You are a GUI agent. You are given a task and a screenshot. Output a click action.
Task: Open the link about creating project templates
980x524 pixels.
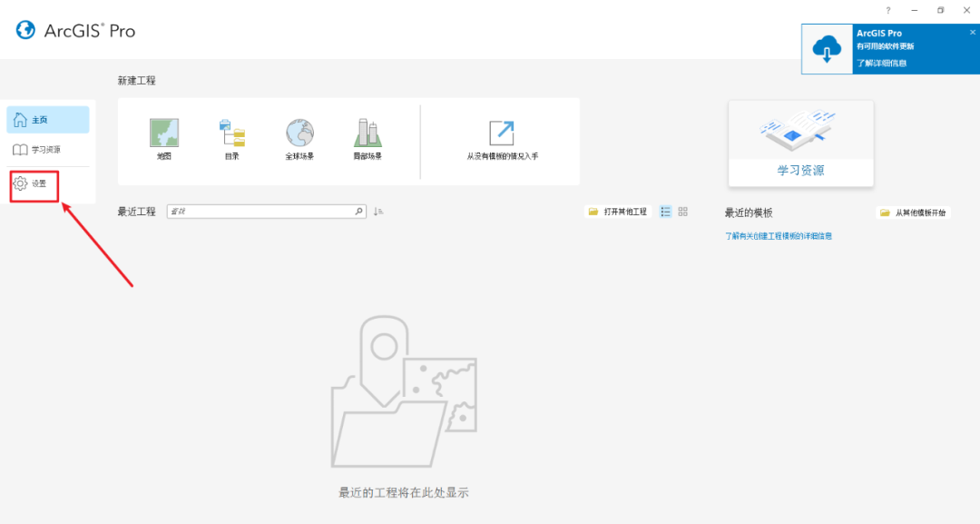point(778,234)
